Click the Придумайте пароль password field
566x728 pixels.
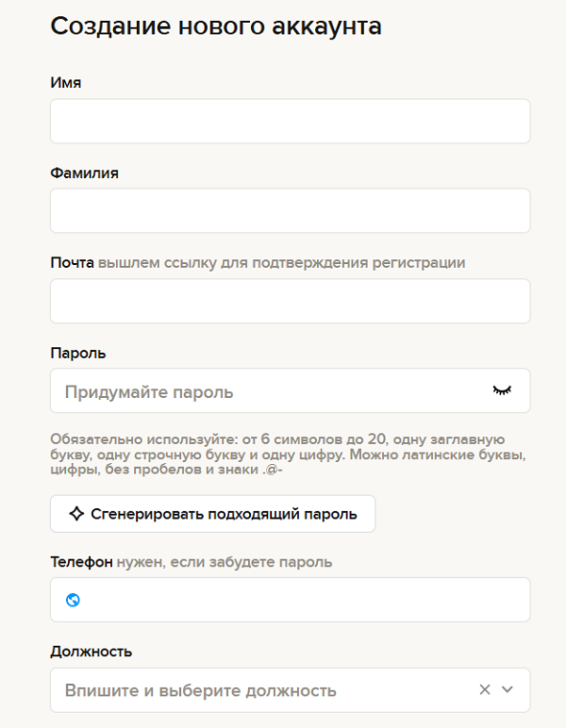pos(264,391)
